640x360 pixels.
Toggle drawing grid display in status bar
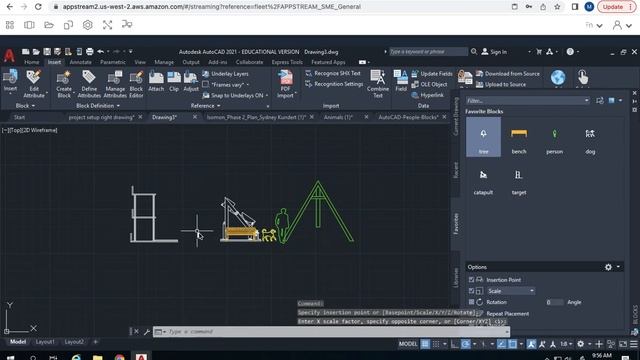pos(425,344)
